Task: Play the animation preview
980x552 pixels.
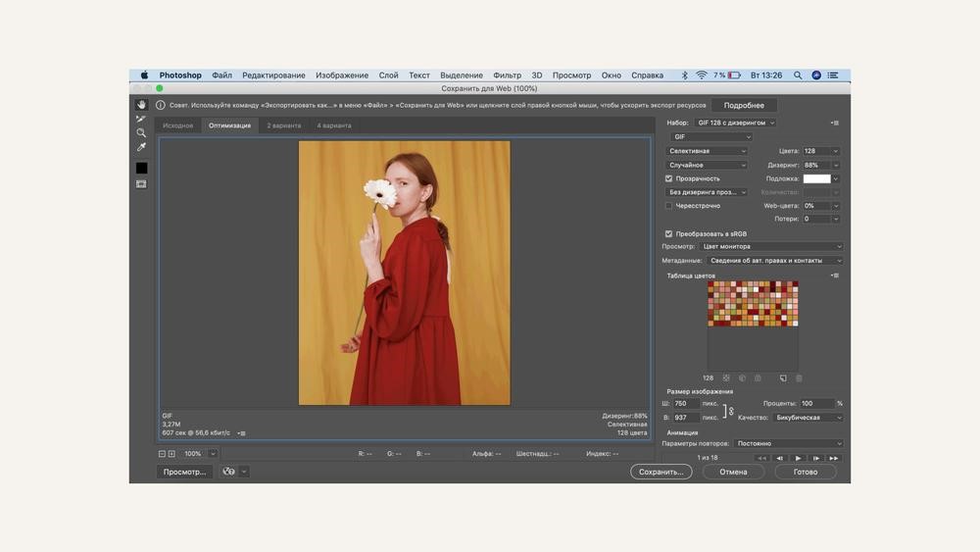Action: coord(798,458)
